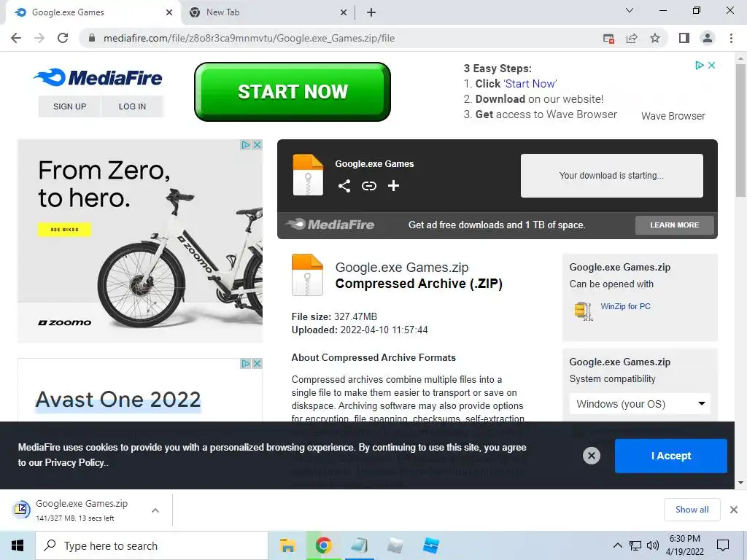
Task: Open the notification center icon
Action: [723, 545]
